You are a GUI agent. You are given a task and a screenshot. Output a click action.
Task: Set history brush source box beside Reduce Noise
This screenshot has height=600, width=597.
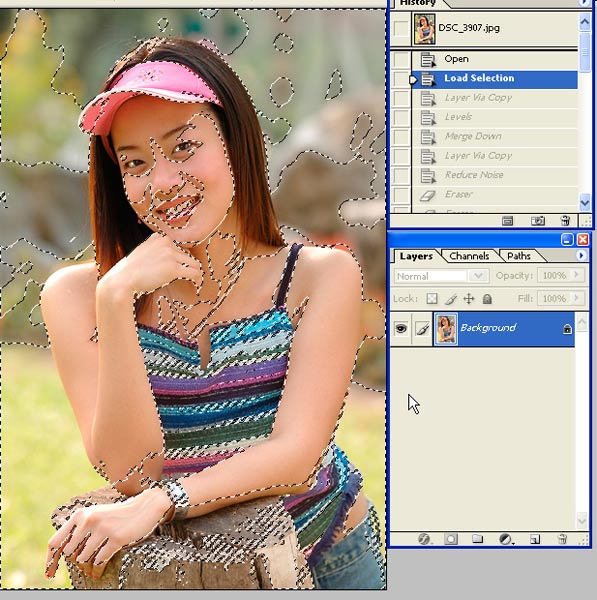click(401, 175)
